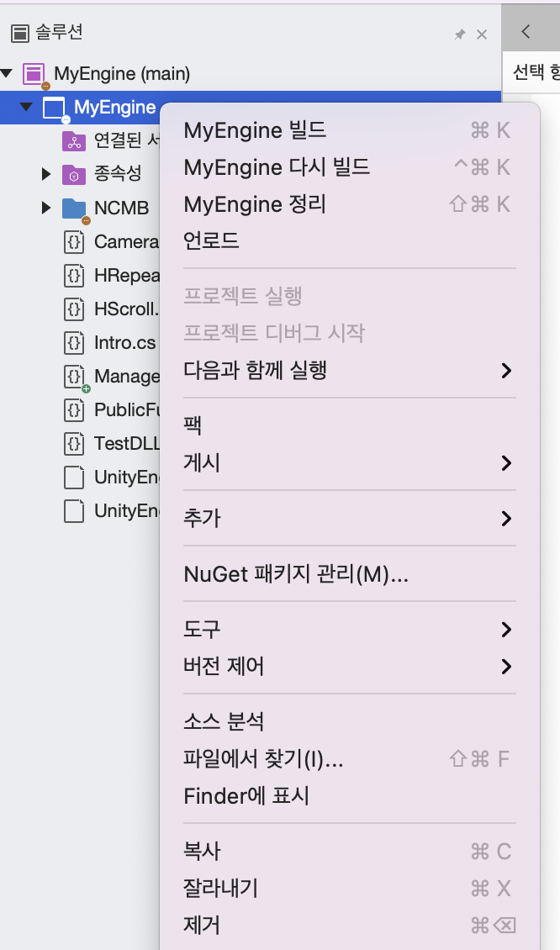Click the Camera C# file icon
The height and width of the screenshot is (950, 560).
click(x=74, y=242)
